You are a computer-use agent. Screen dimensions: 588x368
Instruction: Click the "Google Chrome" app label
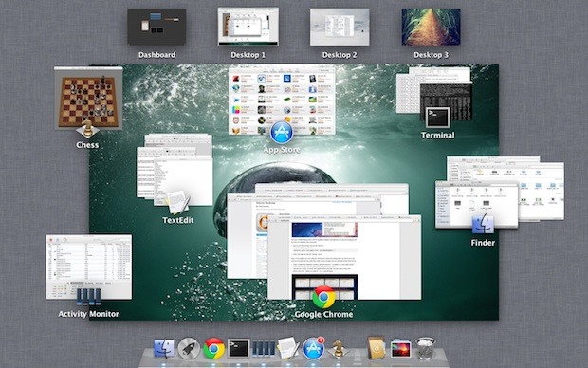click(323, 314)
